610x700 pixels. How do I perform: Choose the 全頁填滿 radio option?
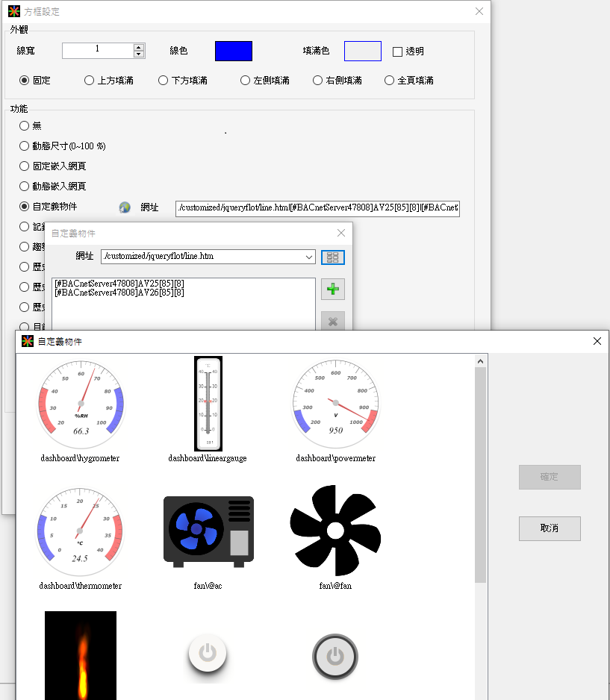point(389,81)
